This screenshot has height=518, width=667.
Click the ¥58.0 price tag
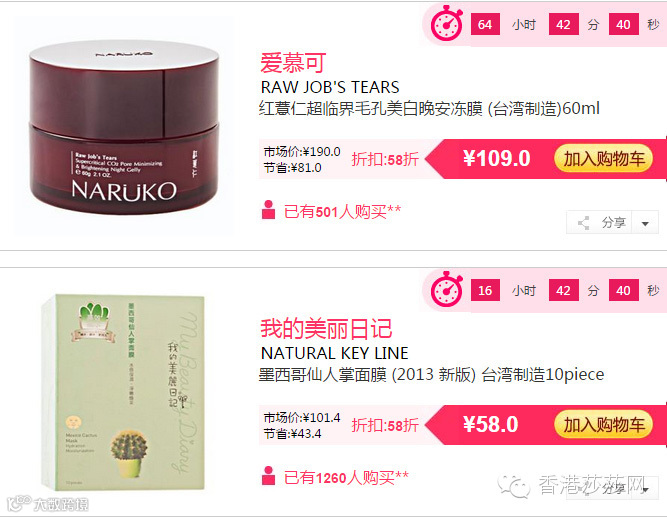click(x=490, y=424)
